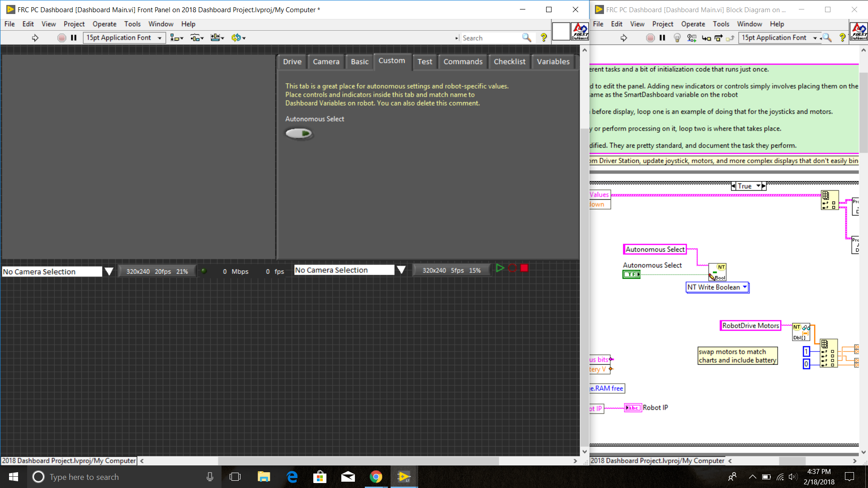Click Pause in the Front Panel toolbar
Viewport: 868px width, 488px height.
point(74,38)
